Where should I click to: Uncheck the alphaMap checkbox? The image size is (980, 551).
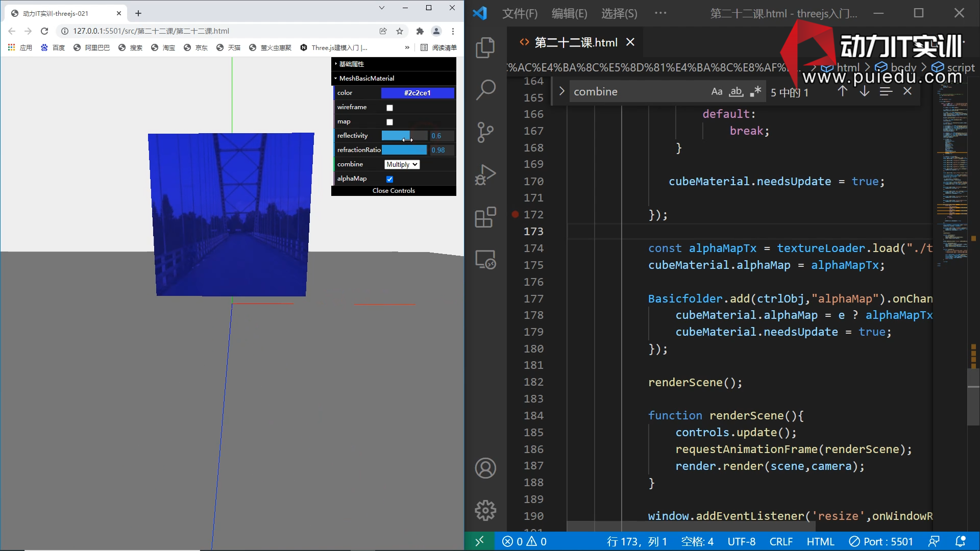389,179
